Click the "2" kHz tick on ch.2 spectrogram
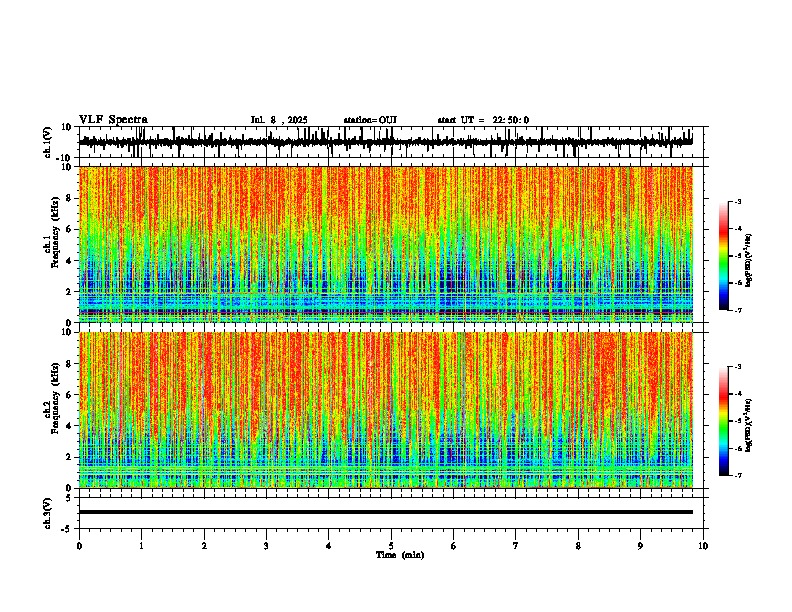Screen dimensions: 792x612 pos(70,457)
